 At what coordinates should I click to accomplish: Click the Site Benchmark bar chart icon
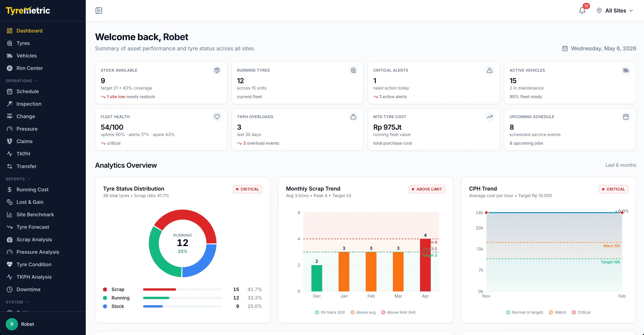pyautogui.click(x=9, y=215)
